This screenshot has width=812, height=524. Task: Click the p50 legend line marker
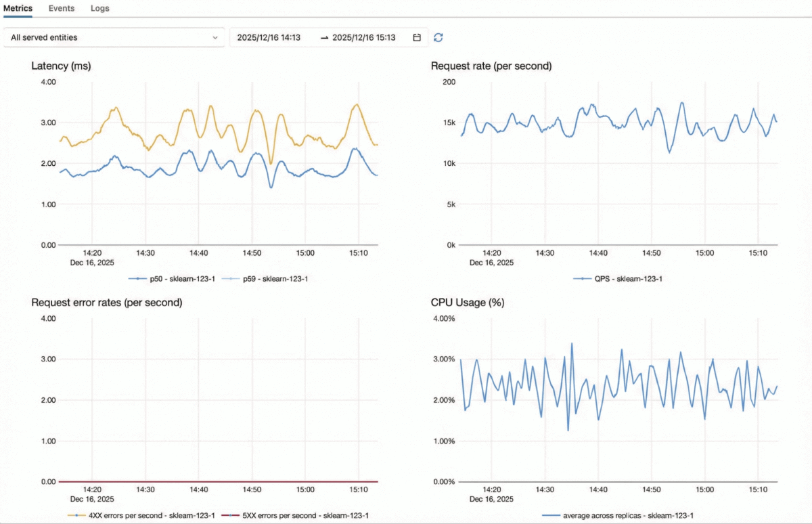tap(137, 278)
